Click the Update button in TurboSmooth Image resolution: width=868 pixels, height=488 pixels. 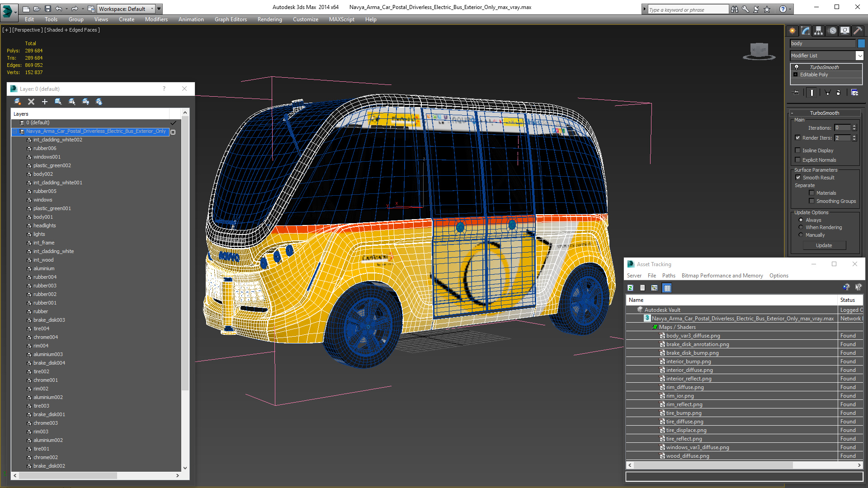824,245
